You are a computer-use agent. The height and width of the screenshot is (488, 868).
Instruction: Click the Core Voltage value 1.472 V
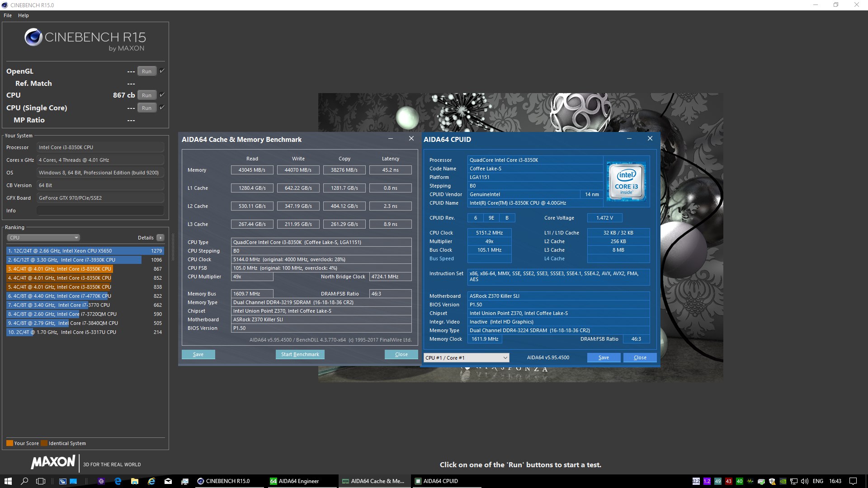pyautogui.click(x=604, y=218)
